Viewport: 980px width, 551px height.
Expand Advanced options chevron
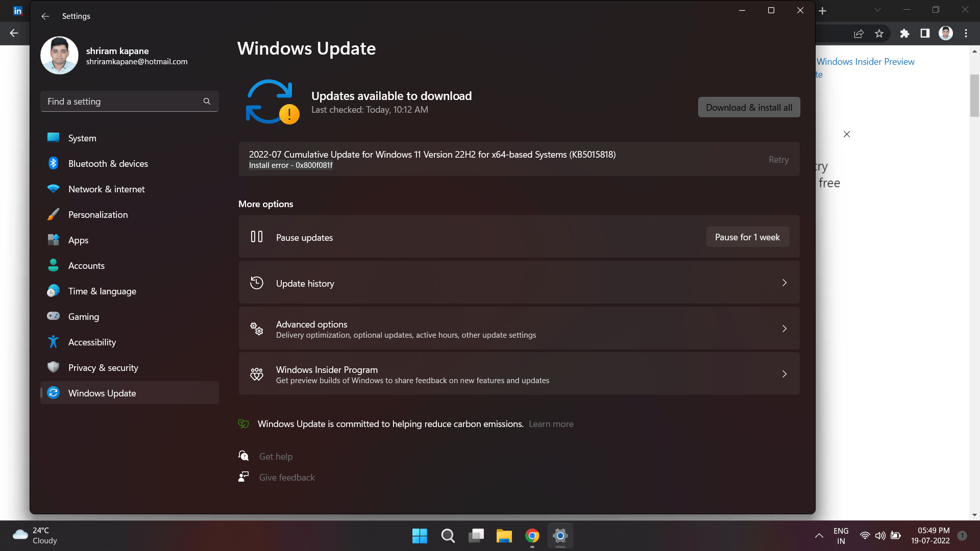point(785,329)
